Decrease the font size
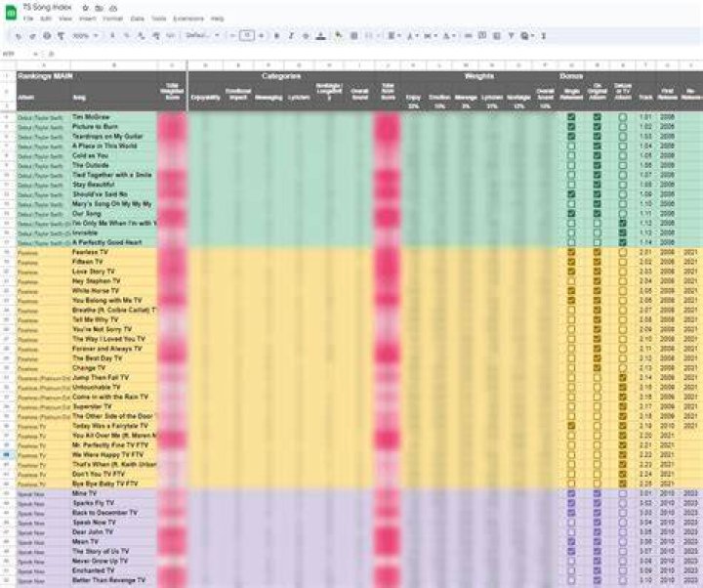 tap(232, 36)
